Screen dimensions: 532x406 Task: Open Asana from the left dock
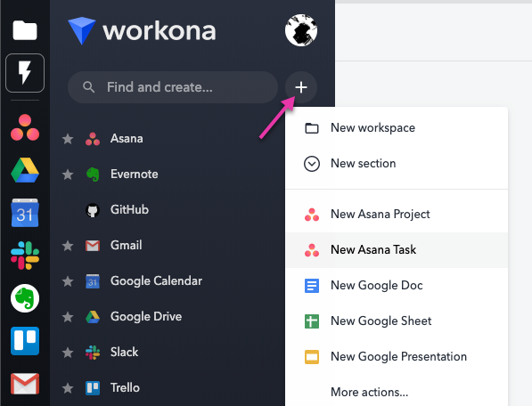(x=25, y=127)
